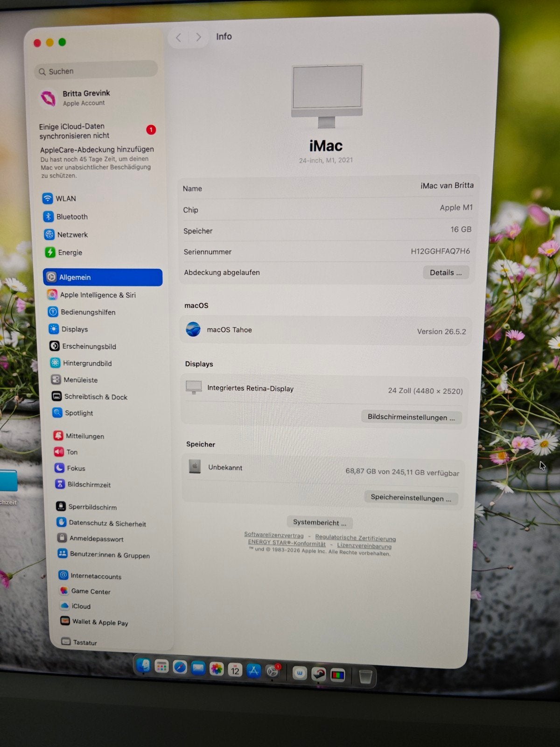This screenshot has height=747, width=560.
Task: Open iCloud-Daten synchronisieren nicht notice
Action: click(97, 131)
